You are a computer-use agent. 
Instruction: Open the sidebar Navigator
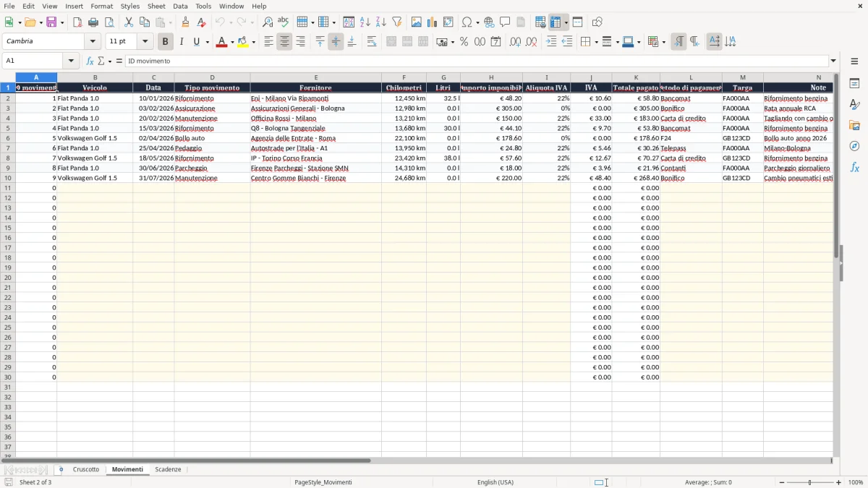point(854,146)
